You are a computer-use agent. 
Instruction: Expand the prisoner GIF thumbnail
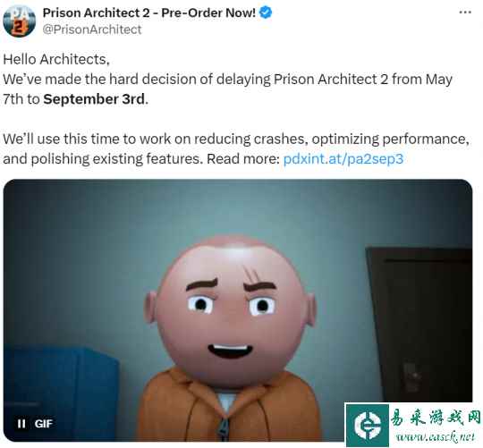(x=238, y=310)
